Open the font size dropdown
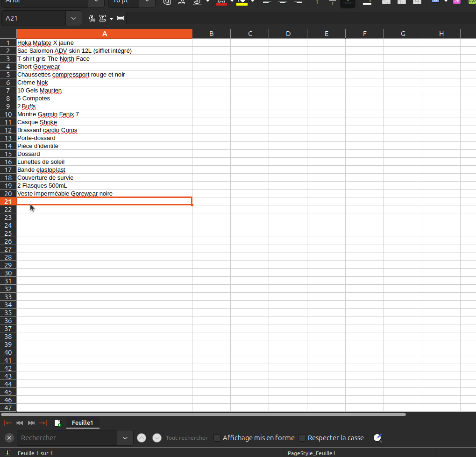 click(147, 1)
